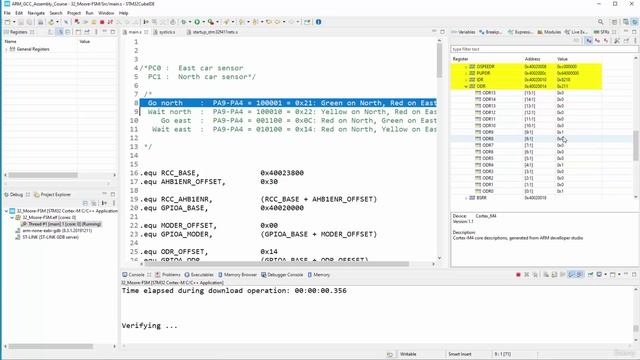Open the Memory Browser tab
640x360 pixels.
click(x=237, y=275)
